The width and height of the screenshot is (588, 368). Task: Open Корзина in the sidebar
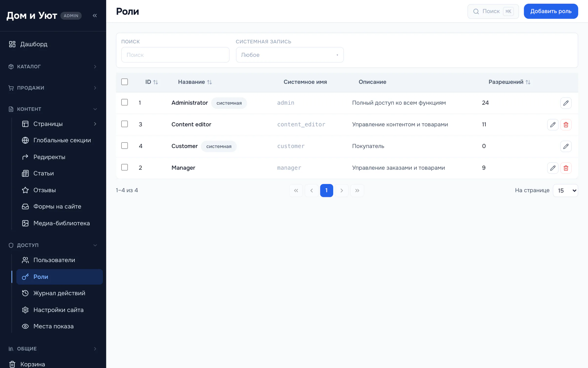53,364
